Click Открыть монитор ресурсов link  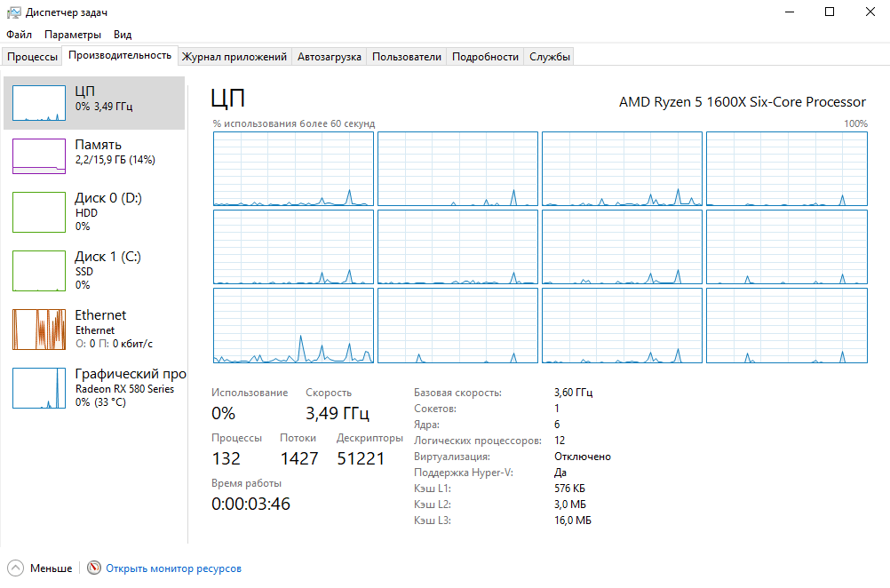174,568
